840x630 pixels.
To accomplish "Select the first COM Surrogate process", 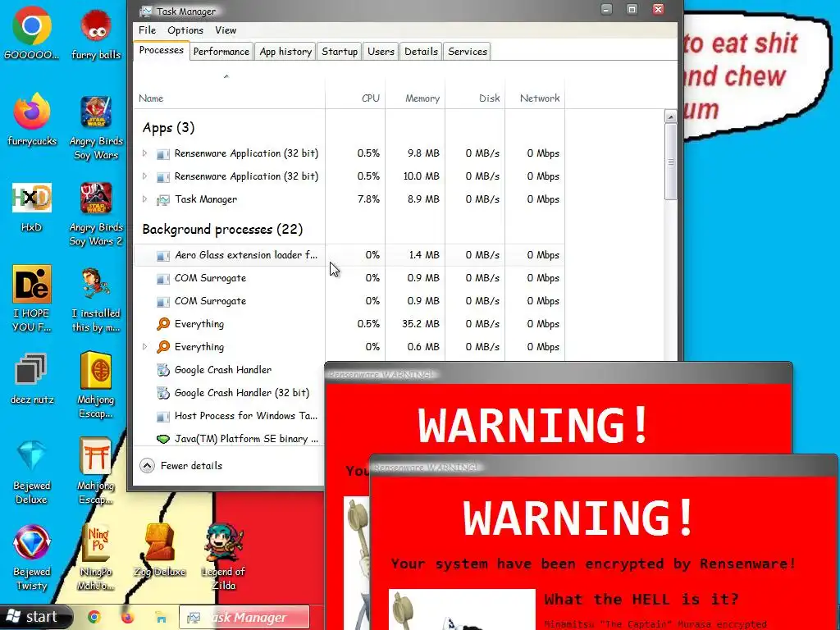I will click(348, 278).
